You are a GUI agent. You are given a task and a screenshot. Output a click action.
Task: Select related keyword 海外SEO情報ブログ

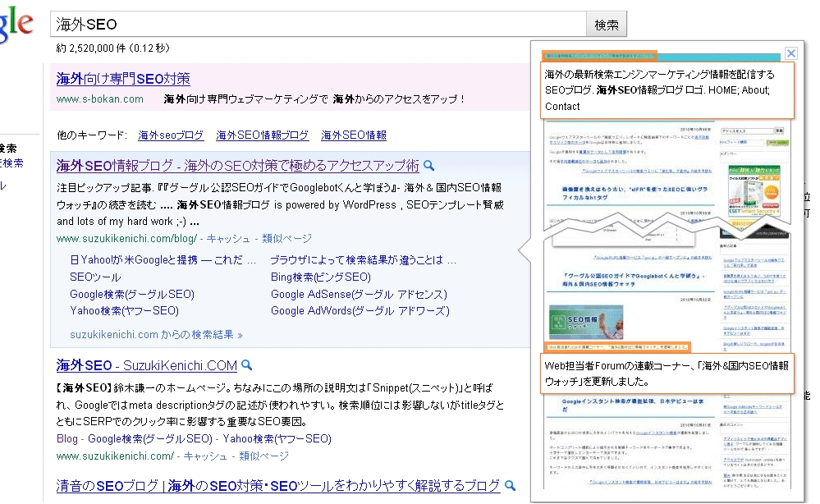click(262, 135)
